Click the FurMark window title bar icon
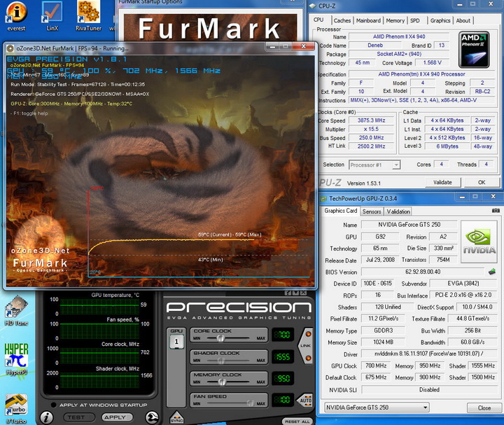Viewport: 504px width, 425px height. pos(10,48)
